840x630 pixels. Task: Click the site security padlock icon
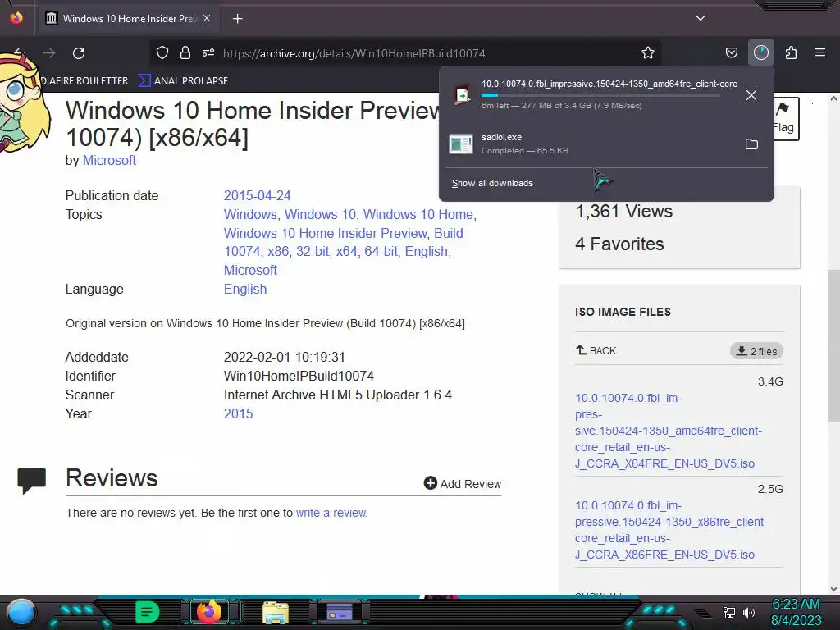(x=185, y=52)
